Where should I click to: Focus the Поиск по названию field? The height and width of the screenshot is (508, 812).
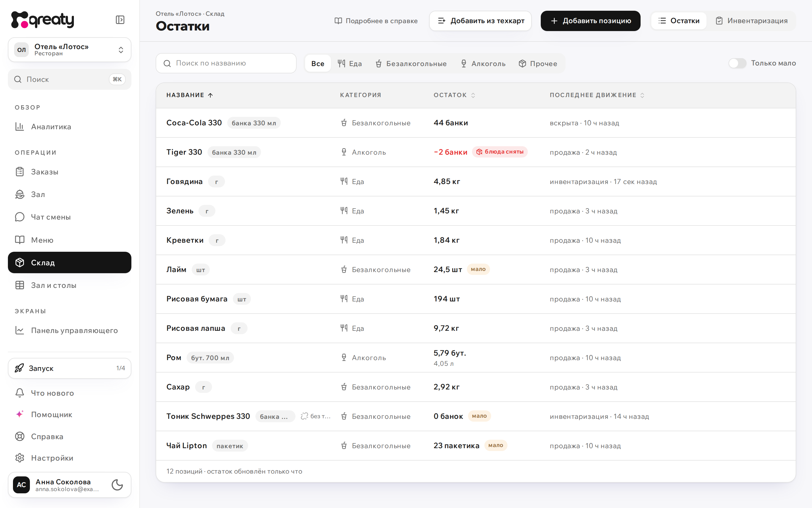click(x=226, y=63)
